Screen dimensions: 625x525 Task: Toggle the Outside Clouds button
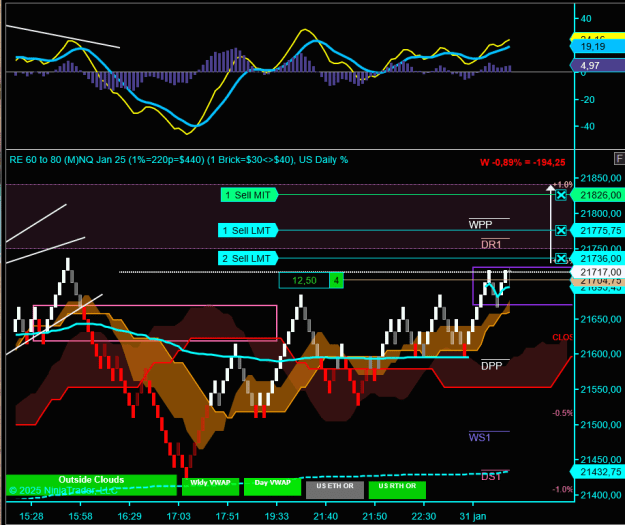click(91, 485)
